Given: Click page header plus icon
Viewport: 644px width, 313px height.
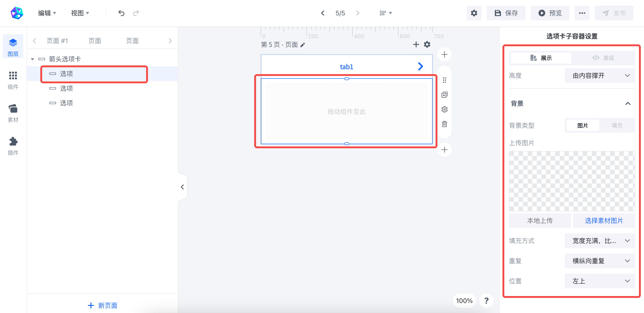Looking at the screenshot, I should 416,44.
